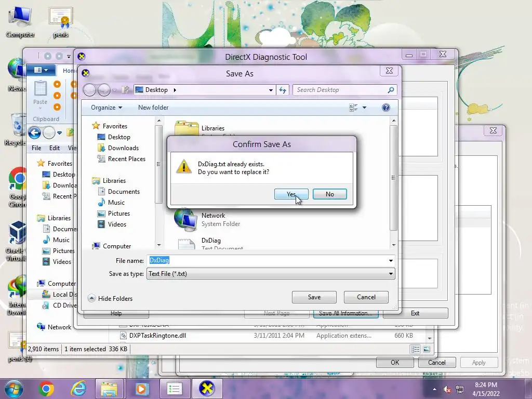Open Help icon in Save As toolbar
This screenshot has height=399, width=532.
coord(386,108)
